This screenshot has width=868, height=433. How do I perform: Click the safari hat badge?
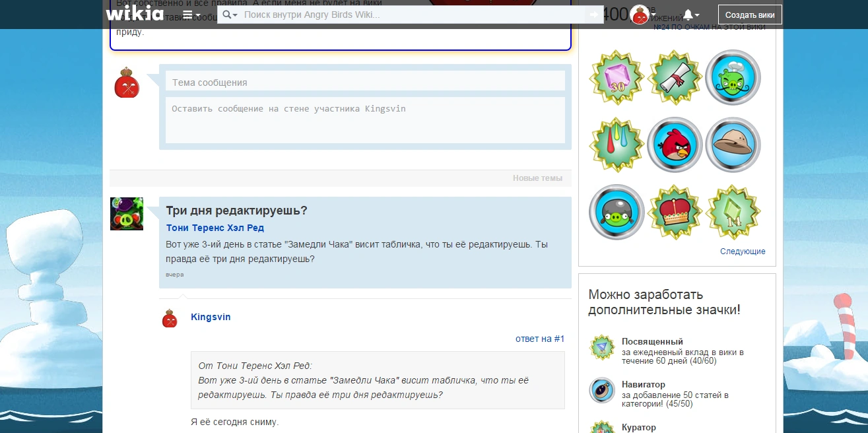(x=733, y=145)
